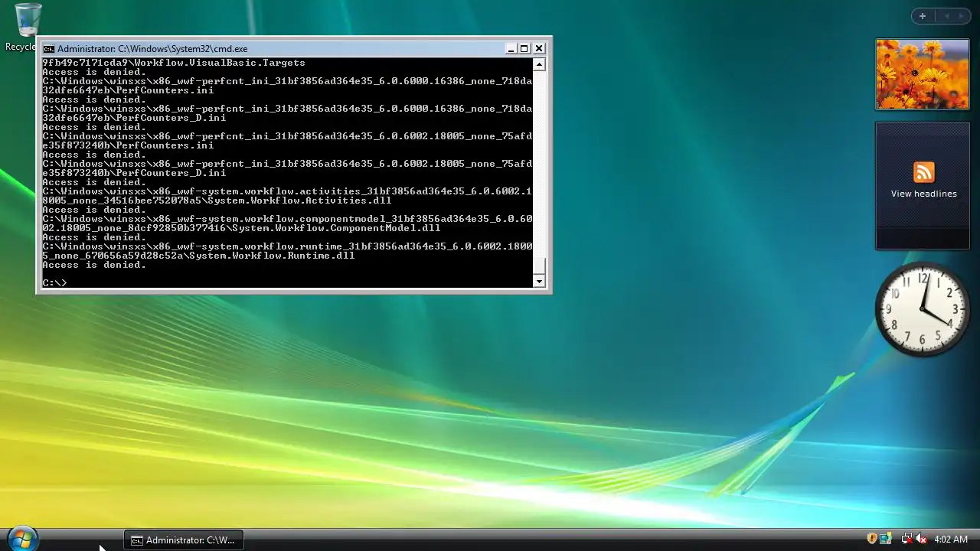The width and height of the screenshot is (980, 551).
Task: Click the cmd scrollbar track above the thumb
Action: (x=539, y=164)
